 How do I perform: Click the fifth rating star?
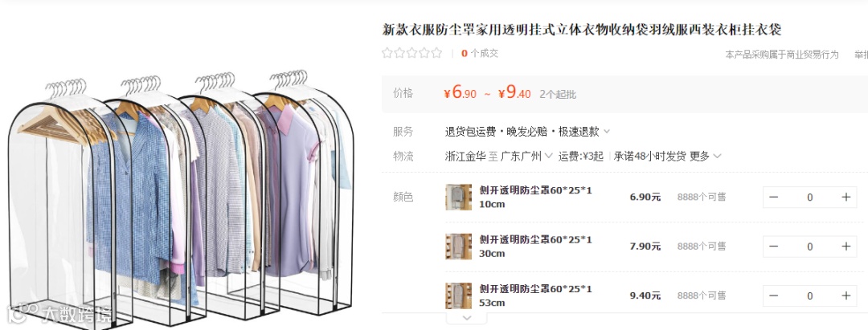[x=436, y=53]
